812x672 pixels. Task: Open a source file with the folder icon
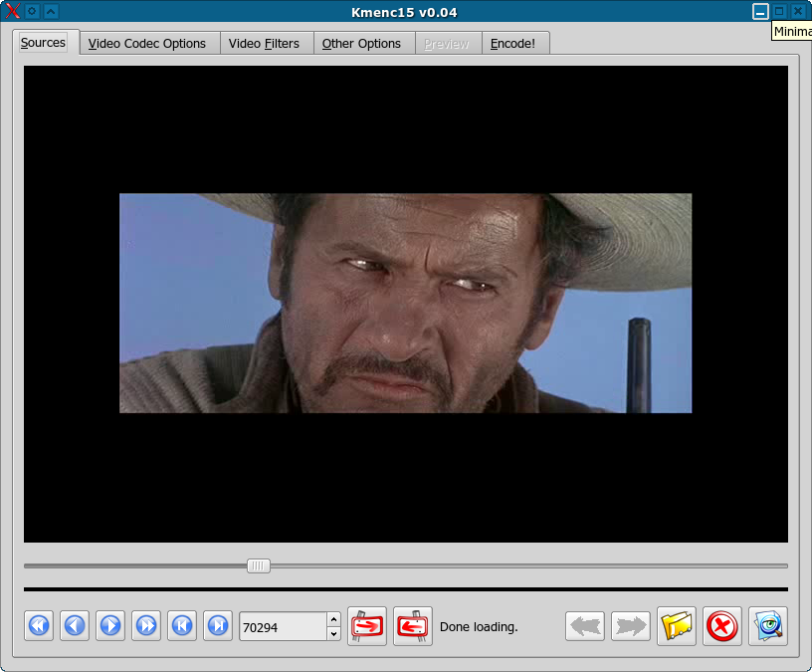tap(677, 626)
